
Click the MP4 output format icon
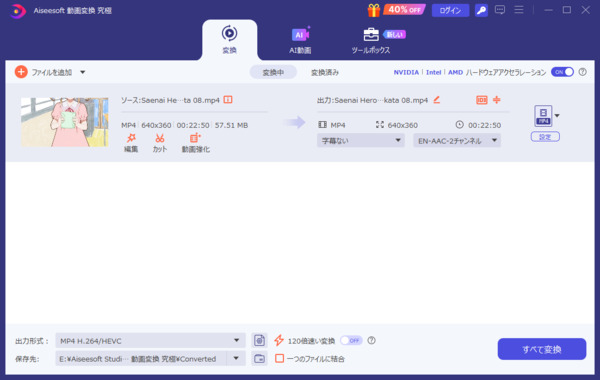543,116
